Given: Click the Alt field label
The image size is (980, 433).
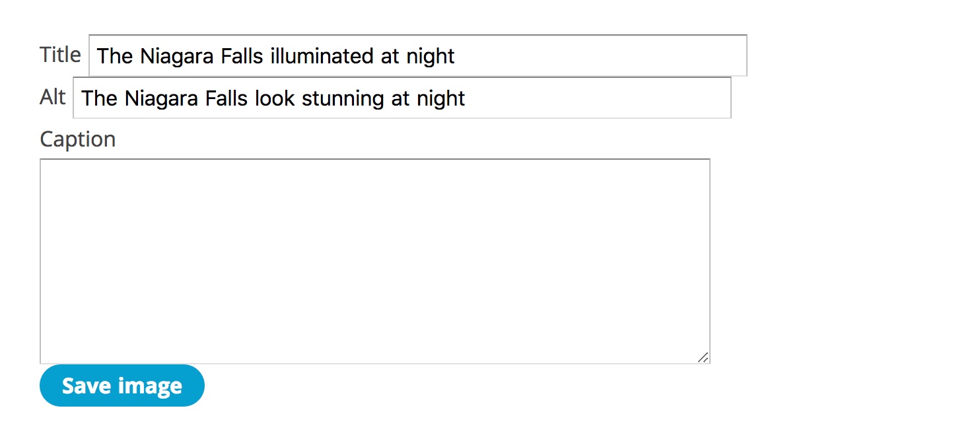Looking at the screenshot, I should click(53, 97).
